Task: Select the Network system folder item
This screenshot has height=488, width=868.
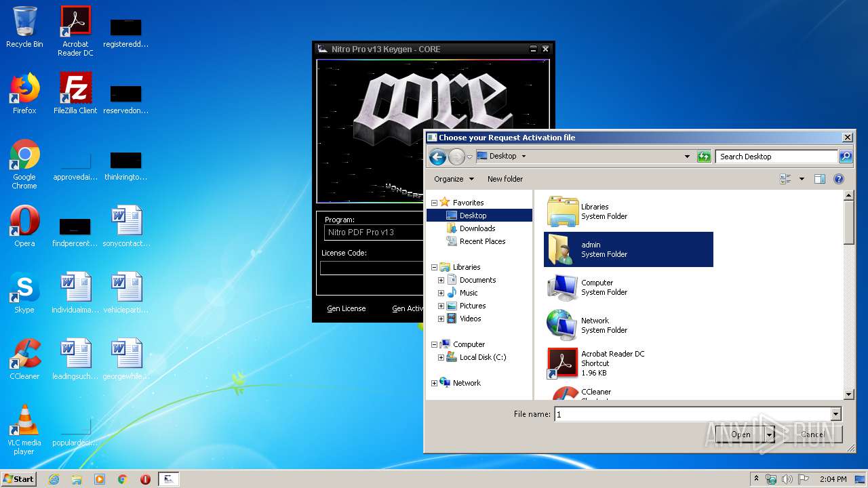Action: [x=629, y=325]
